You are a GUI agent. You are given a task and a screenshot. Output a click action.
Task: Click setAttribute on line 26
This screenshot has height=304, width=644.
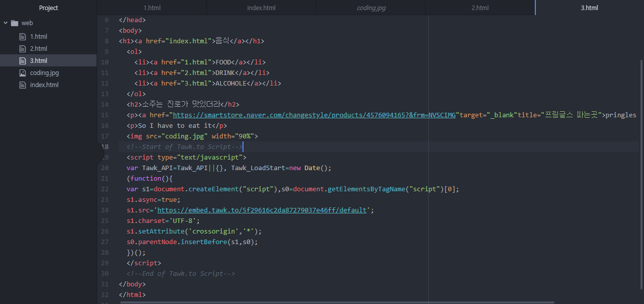pos(162,232)
